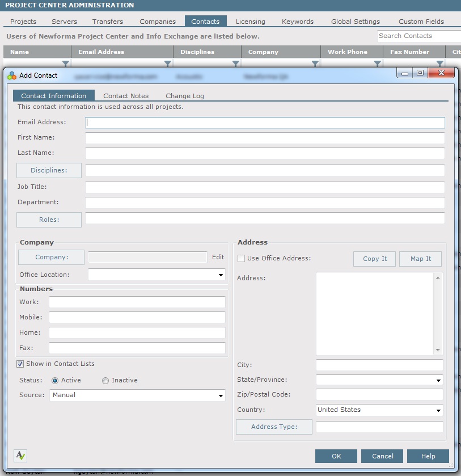Filter the Fax Number column

coord(440,64)
